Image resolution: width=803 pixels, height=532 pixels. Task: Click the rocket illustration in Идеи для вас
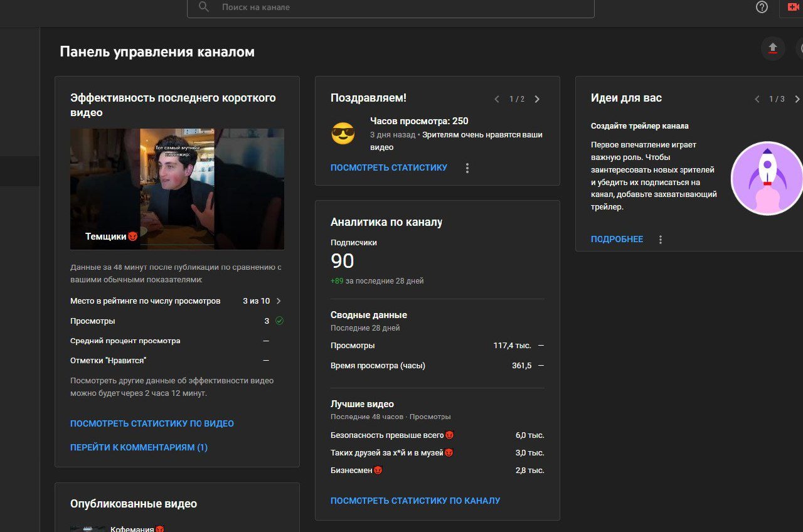(x=767, y=179)
